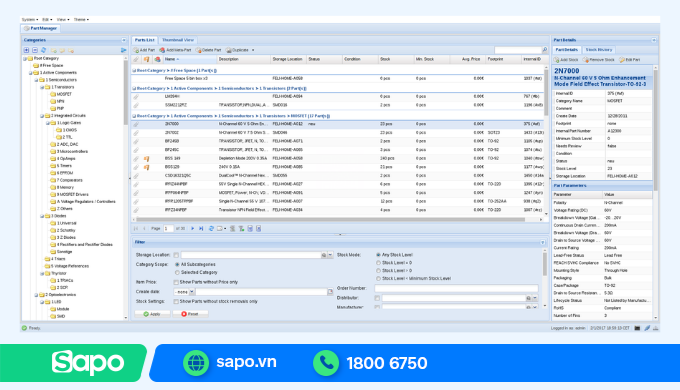Collapse the Categories panel

tap(124, 40)
